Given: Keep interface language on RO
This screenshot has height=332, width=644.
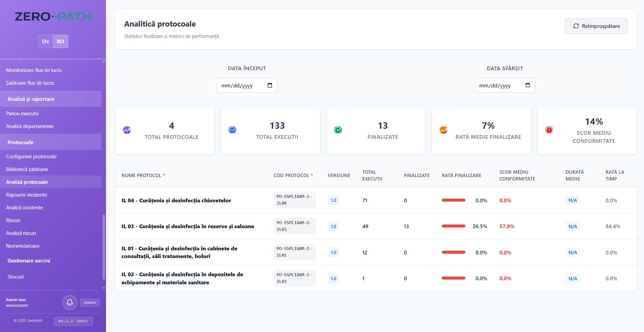Looking at the screenshot, I should (60, 41).
